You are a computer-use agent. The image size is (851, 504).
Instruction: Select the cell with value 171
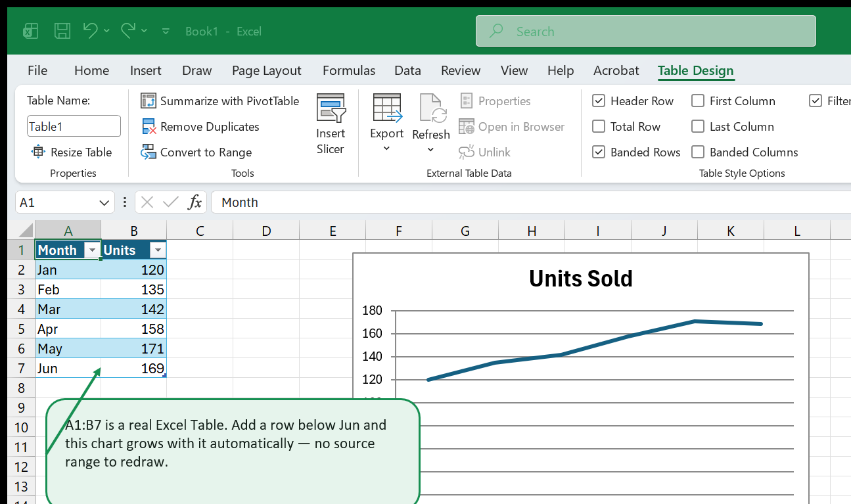click(133, 348)
